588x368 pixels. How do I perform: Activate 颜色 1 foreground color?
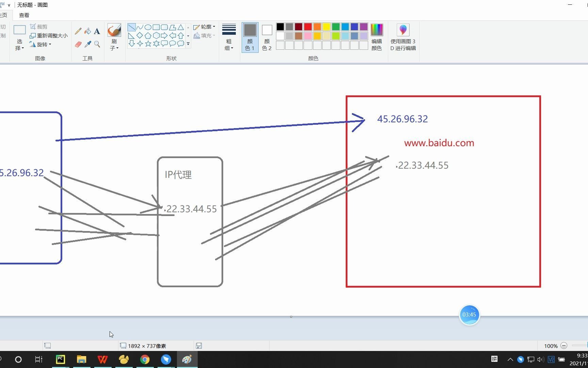(x=250, y=37)
